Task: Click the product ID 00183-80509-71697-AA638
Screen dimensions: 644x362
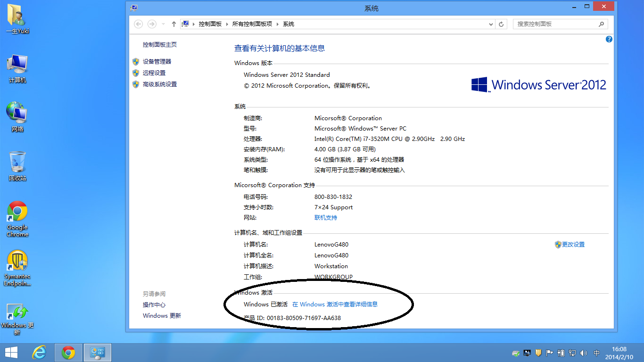Action: pos(304,318)
